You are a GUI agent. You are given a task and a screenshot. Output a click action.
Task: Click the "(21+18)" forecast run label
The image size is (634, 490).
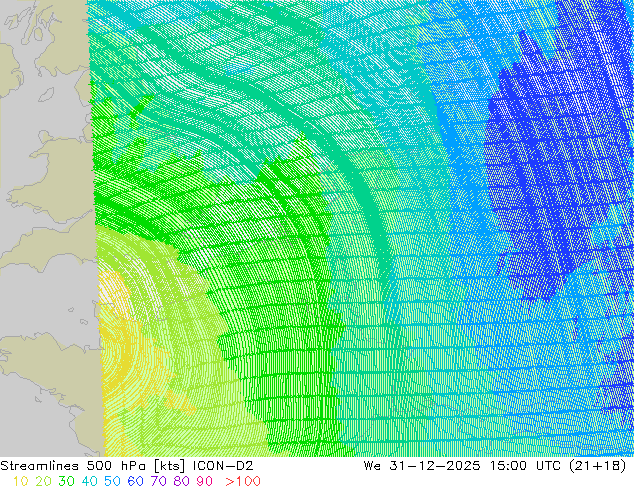point(600,465)
